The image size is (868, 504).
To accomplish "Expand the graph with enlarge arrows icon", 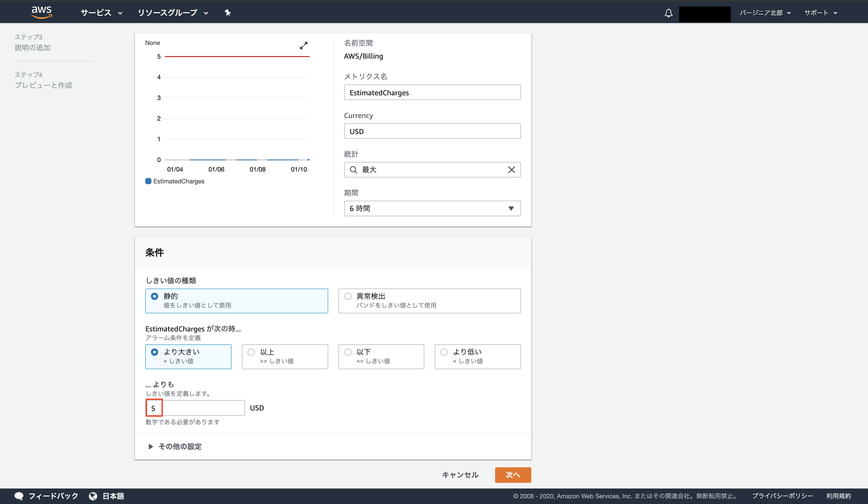I will tap(303, 45).
